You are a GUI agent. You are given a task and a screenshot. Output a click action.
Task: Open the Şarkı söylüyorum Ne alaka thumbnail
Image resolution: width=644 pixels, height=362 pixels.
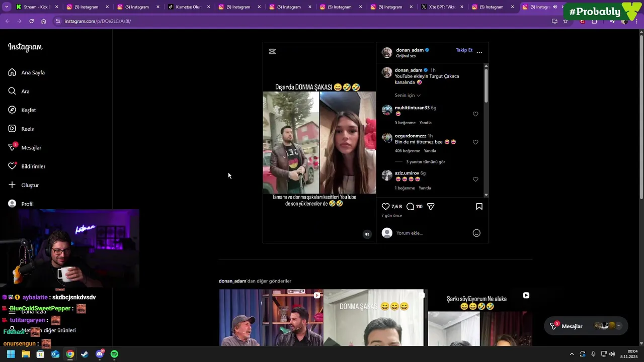480,318
